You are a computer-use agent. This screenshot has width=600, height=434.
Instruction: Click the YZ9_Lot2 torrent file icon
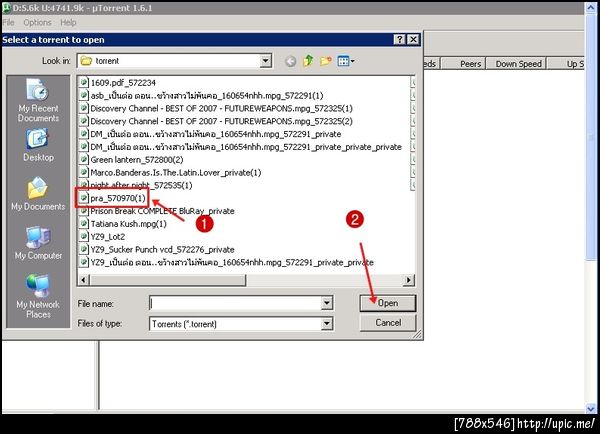click(83, 236)
